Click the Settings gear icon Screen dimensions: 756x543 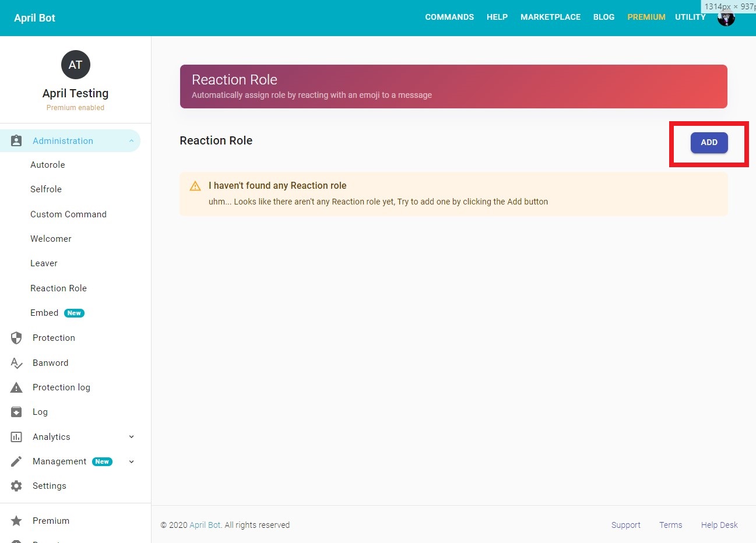pos(16,486)
